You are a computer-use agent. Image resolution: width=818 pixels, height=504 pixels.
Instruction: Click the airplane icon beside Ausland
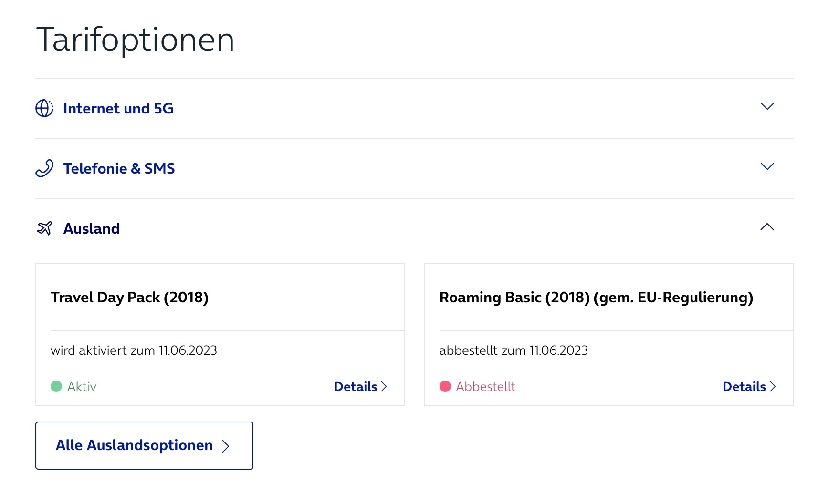[x=44, y=228]
